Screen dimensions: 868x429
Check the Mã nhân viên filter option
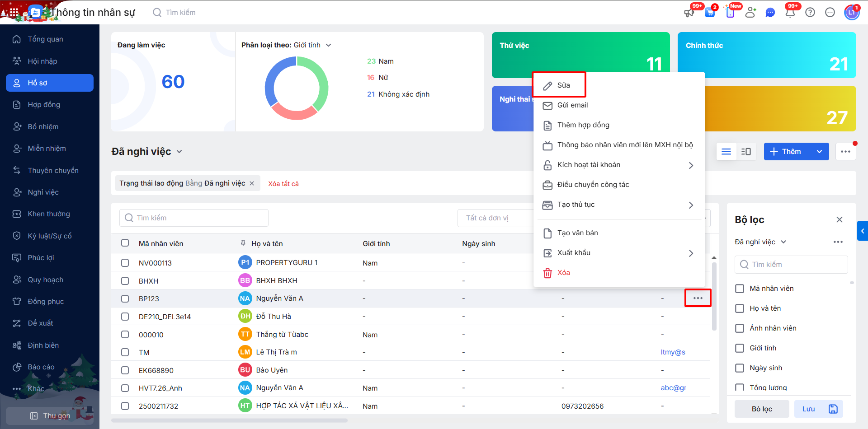tap(740, 289)
